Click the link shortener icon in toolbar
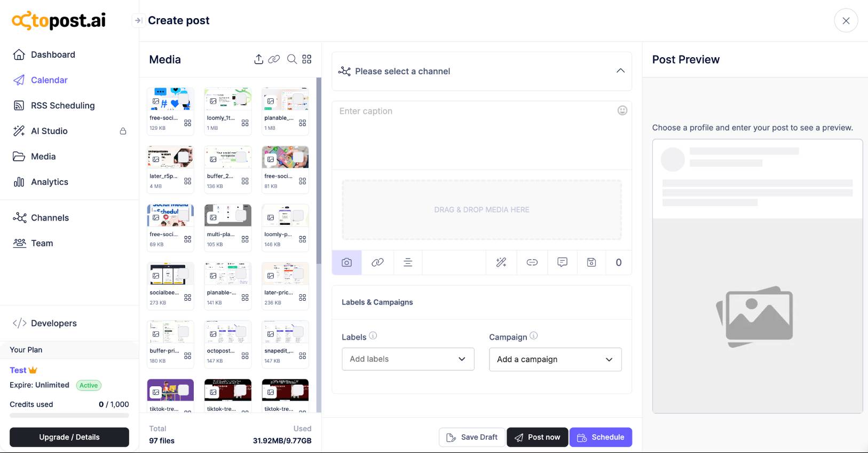Viewport: 868px width, 453px height. point(532,262)
